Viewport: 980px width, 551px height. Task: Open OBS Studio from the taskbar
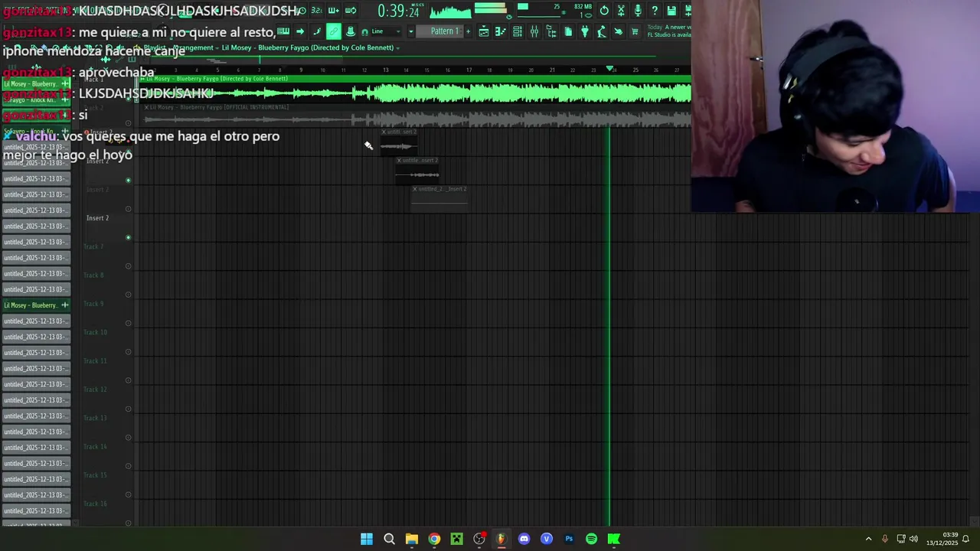coord(479,539)
